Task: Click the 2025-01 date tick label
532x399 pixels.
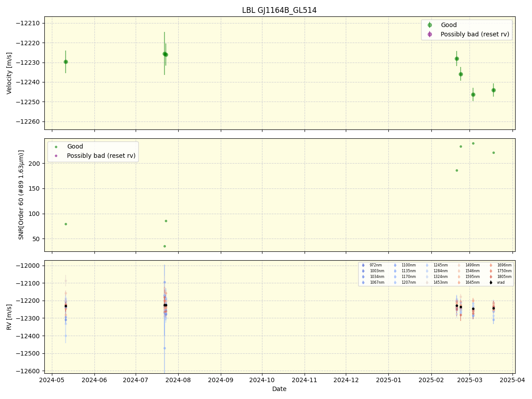Action: 388,379
